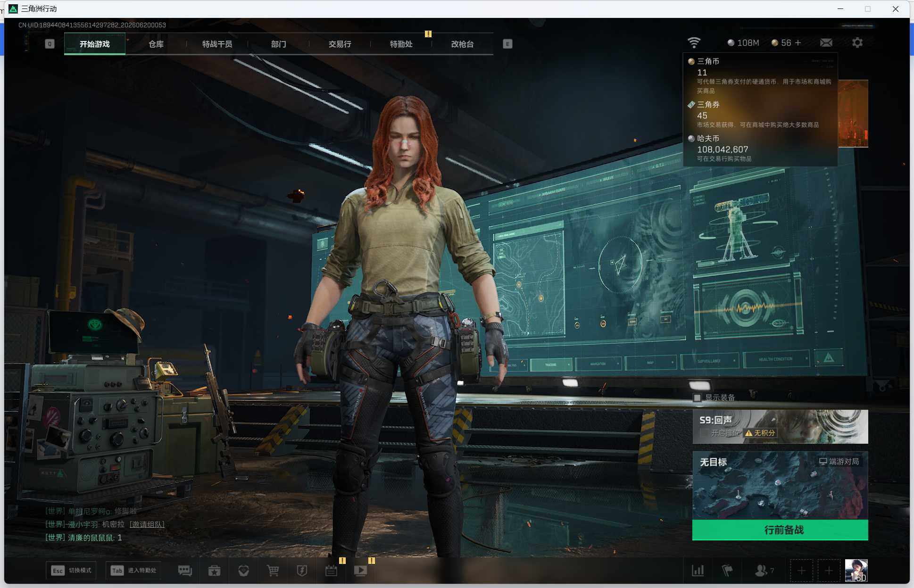Image resolution: width=914 pixels, height=588 pixels.
Task: Open the friends list icon showing 7
Action: click(764, 571)
